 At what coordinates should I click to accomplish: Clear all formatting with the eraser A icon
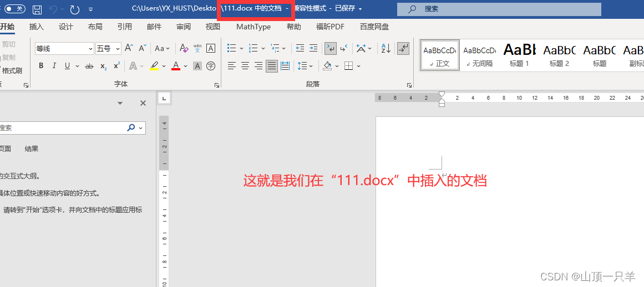click(184, 48)
